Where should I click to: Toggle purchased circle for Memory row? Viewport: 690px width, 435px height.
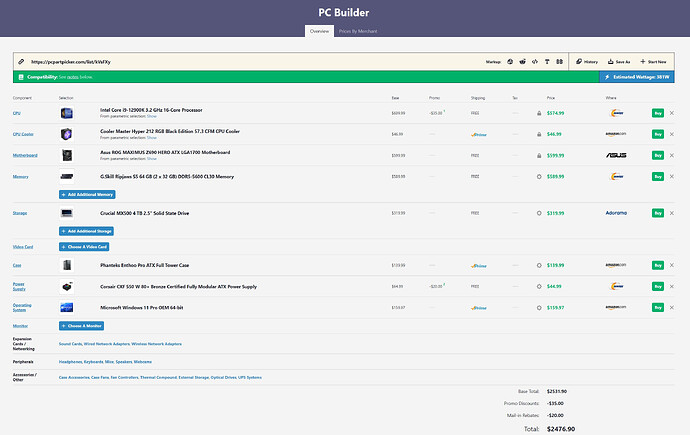pyautogui.click(x=539, y=176)
